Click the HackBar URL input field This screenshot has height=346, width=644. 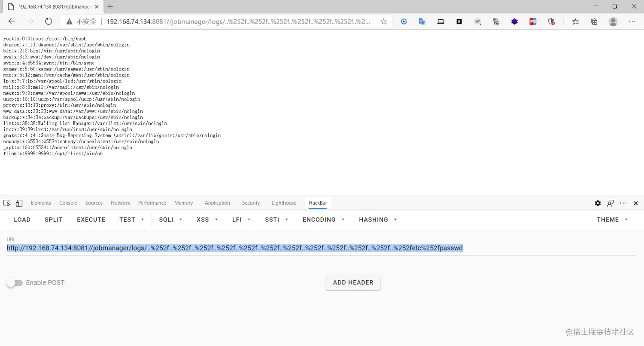point(321,248)
